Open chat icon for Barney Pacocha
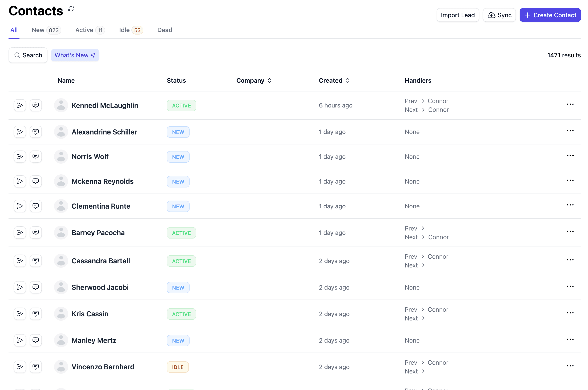This screenshot has height=390, width=588. pyautogui.click(x=36, y=232)
